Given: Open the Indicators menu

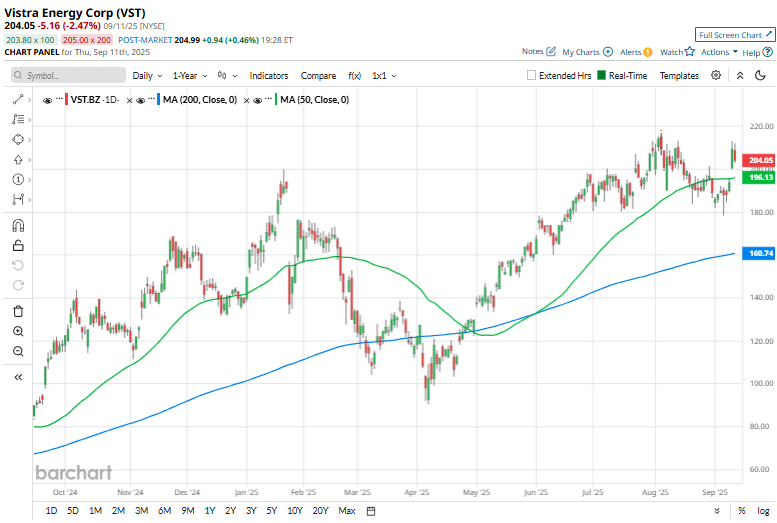Looking at the screenshot, I should tap(269, 75).
